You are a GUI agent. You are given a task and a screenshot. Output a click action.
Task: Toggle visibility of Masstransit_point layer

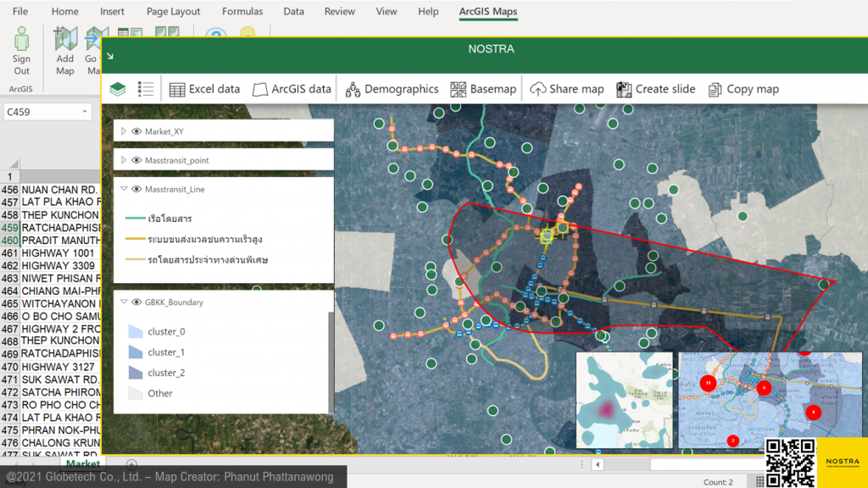tap(136, 160)
